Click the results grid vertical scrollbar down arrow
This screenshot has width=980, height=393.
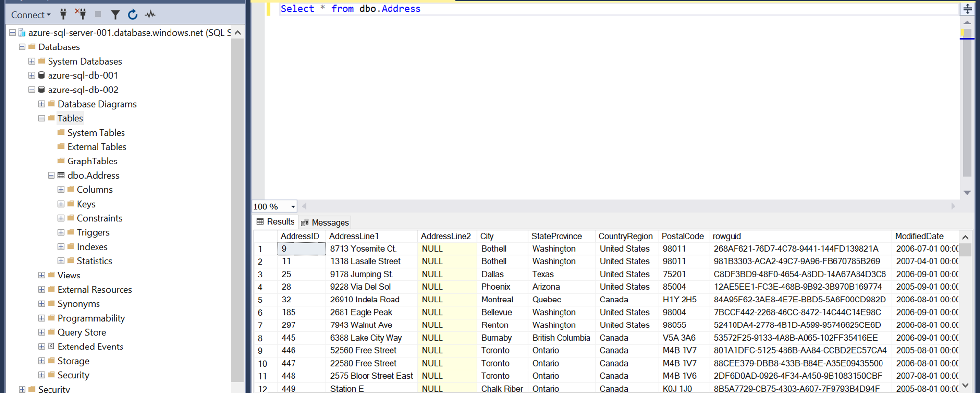[965, 385]
